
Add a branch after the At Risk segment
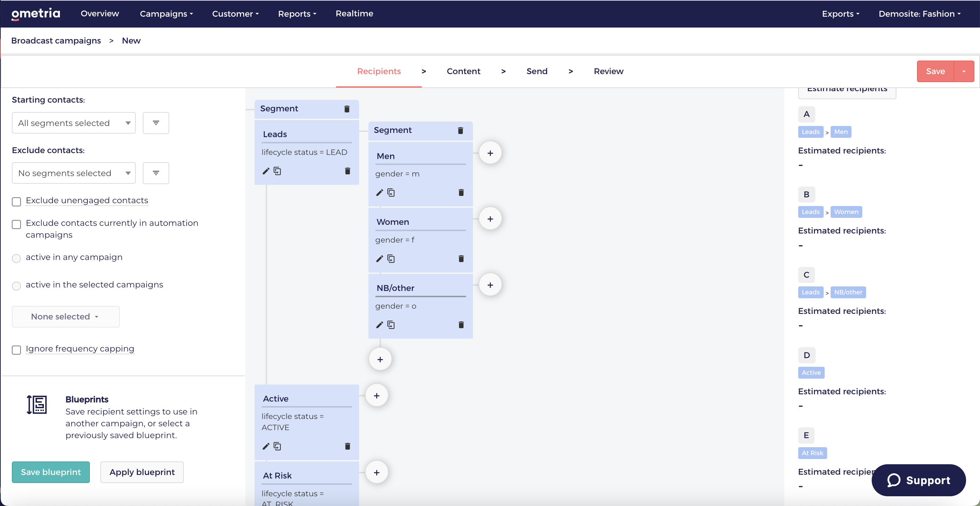pyautogui.click(x=376, y=473)
